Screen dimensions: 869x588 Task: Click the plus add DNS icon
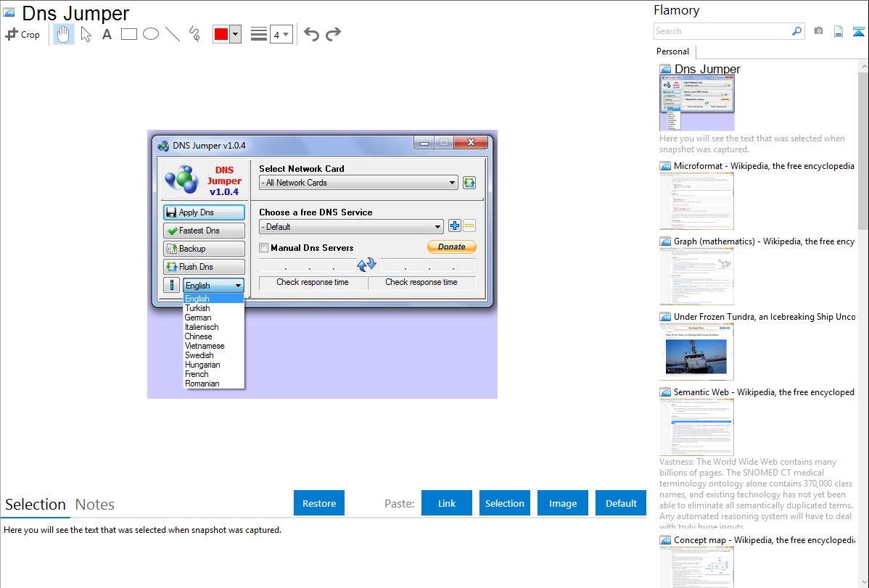[455, 225]
